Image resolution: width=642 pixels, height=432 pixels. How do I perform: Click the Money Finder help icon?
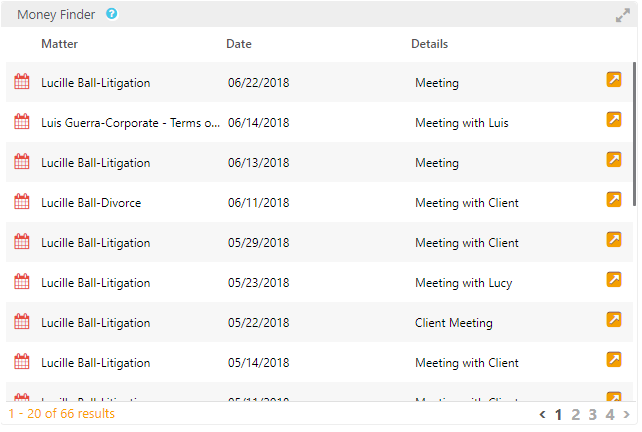click(112, 14)
